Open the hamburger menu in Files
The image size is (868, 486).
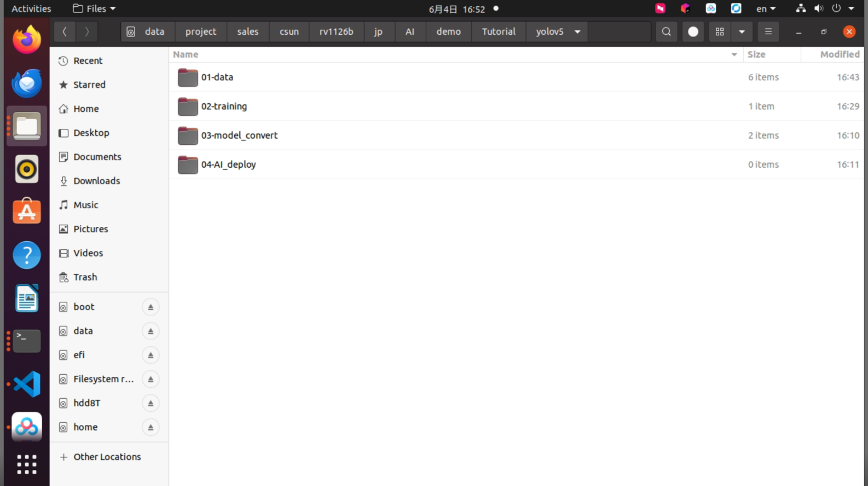(768, 32)
